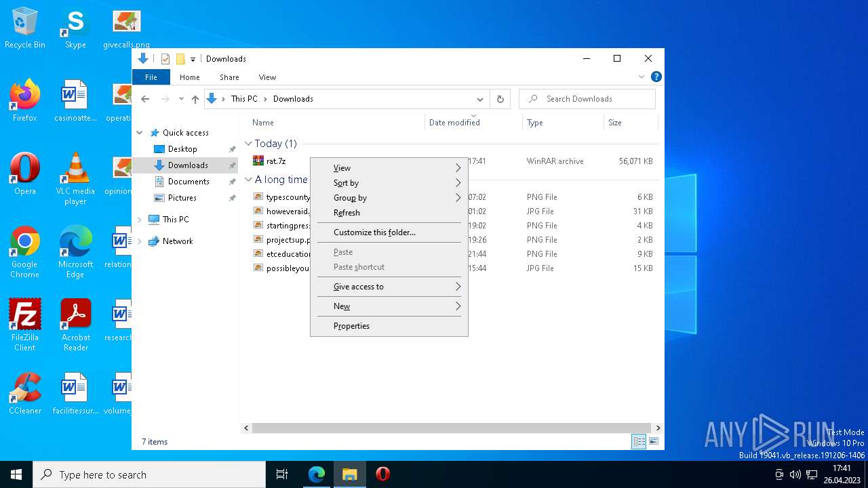Open the File ribbon tab
868x488 pixels.
(x=151, y=77)
